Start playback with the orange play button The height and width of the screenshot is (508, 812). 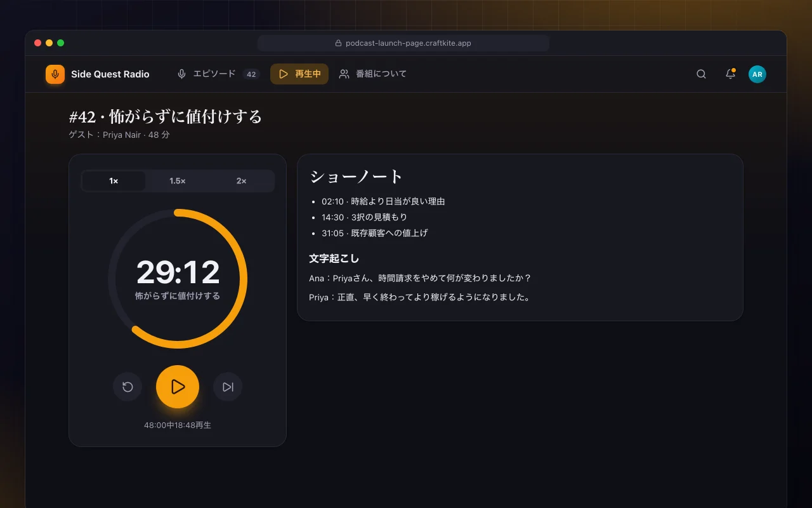(x=178, y=387)
